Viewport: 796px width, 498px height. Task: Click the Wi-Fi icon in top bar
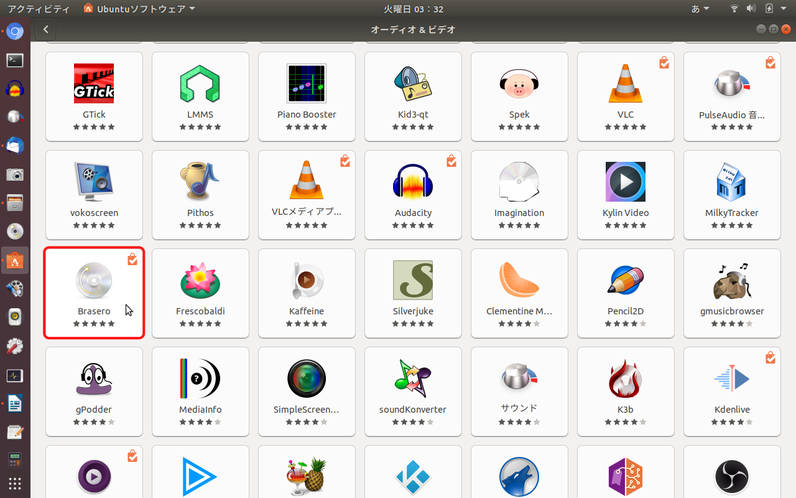[x=734, y=9]
